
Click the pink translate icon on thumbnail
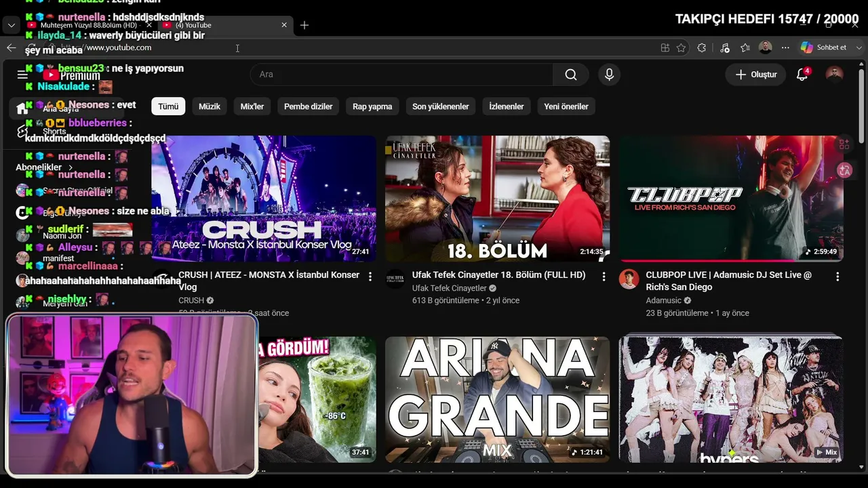tap(844, 171)
